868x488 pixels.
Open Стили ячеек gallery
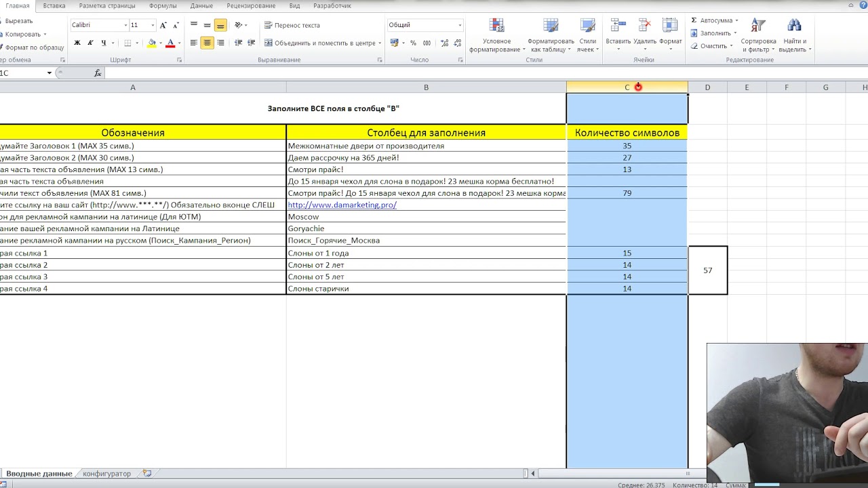[x=588, y=35]
